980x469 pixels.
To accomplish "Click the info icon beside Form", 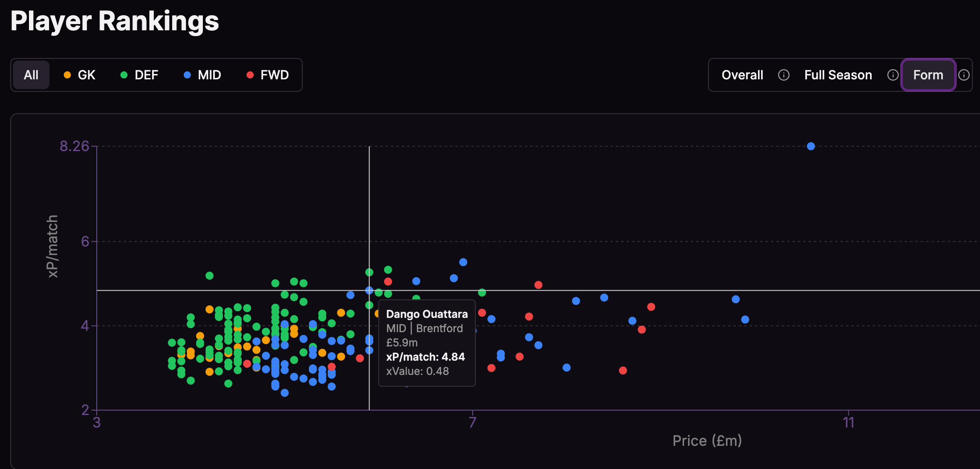I will (964, 75).
